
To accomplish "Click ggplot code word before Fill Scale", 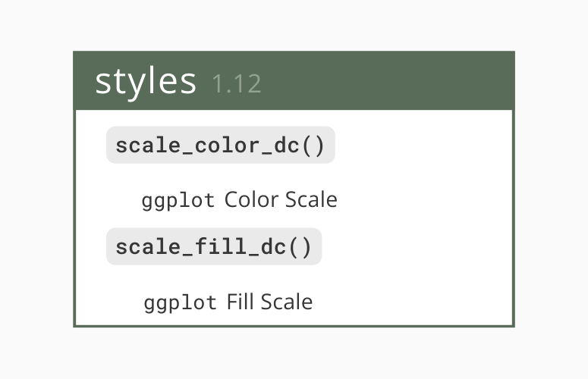I will pyautogui.click(x=181, y=303).
